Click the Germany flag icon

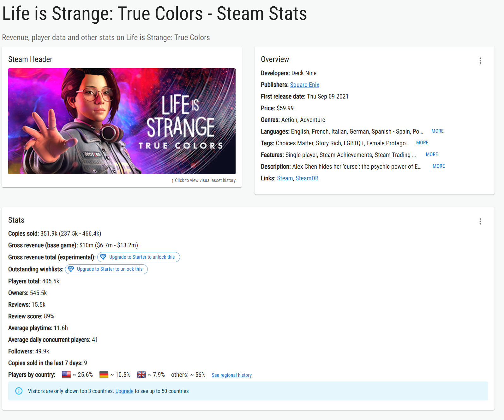click(104, 375)
